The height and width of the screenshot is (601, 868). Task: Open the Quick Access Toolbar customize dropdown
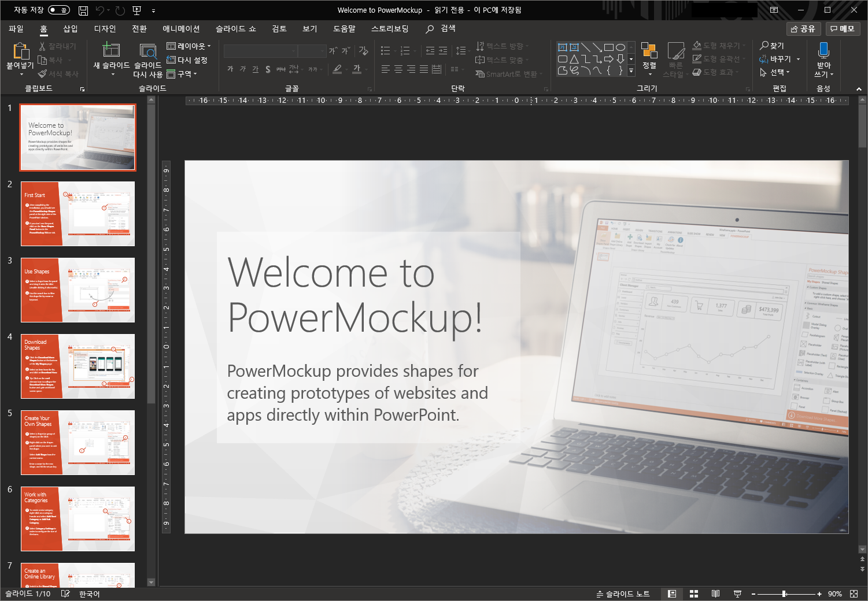tap(153, 10)
